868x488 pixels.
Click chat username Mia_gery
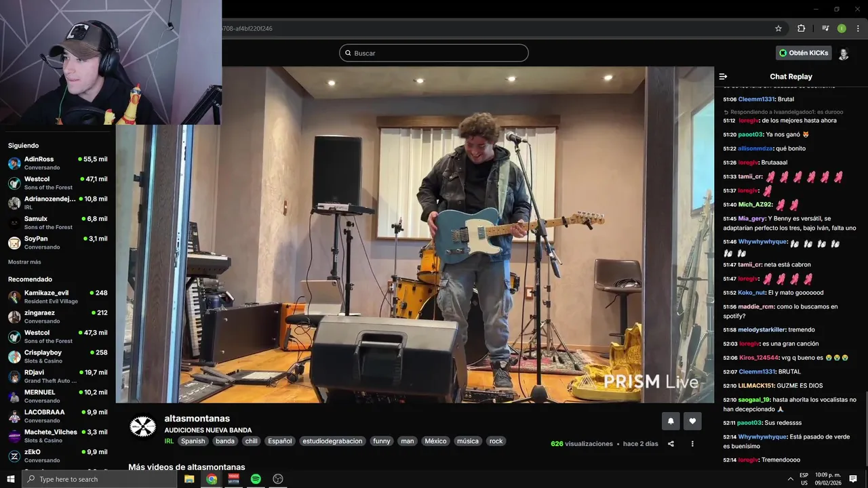[x=751, y=218]
